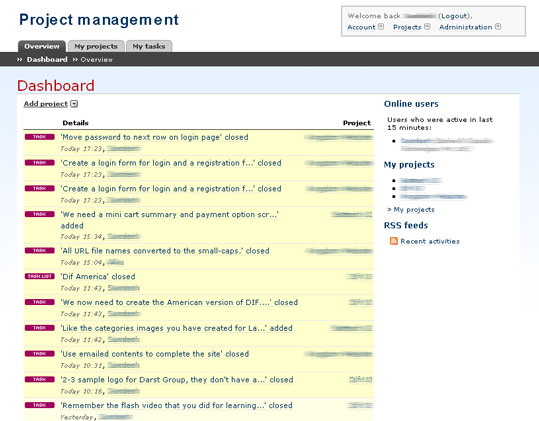Click the 'RSS feeds' heading

tap(406, 225)
